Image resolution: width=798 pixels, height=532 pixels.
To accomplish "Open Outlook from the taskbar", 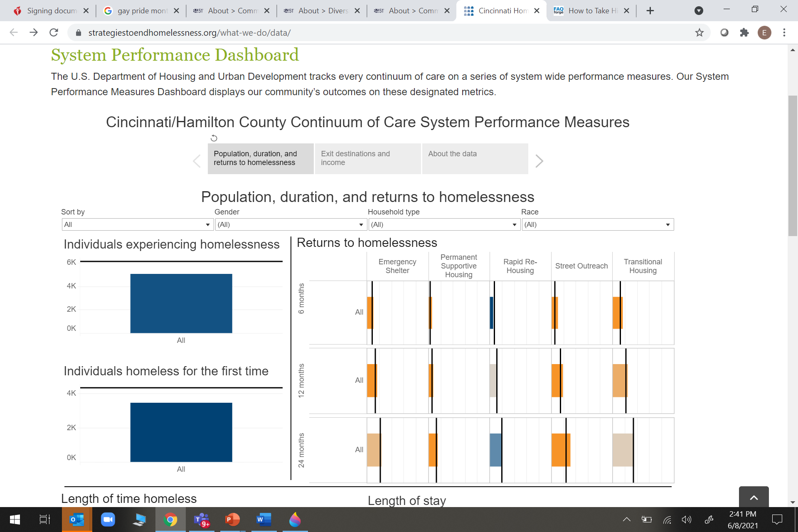I will 77,520.
